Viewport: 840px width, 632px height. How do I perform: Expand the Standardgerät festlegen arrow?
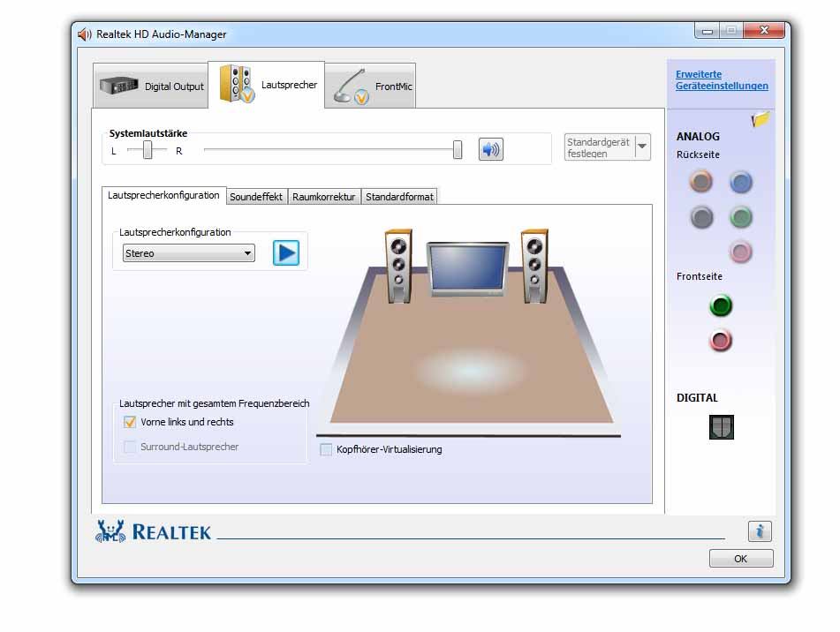point(642,147)
